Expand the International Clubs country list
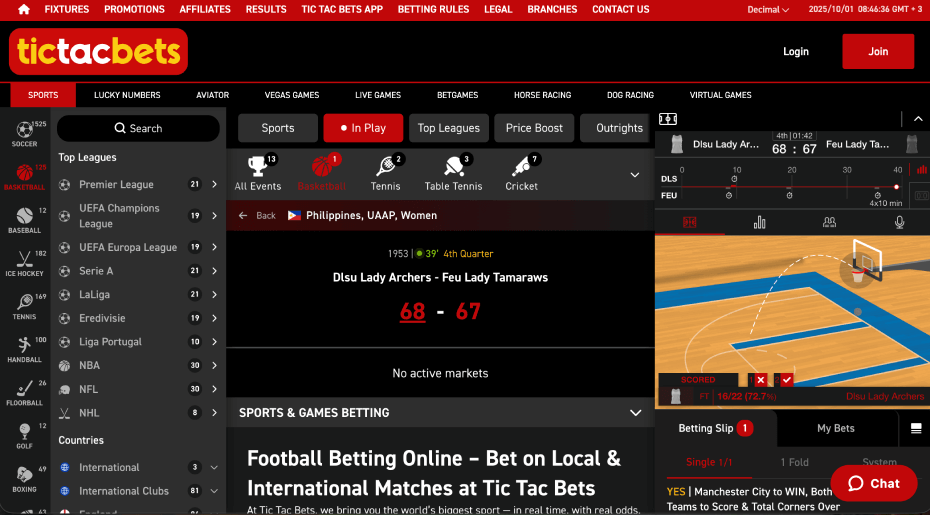Viewport: 930px width, 515px height. coord(214,491)
